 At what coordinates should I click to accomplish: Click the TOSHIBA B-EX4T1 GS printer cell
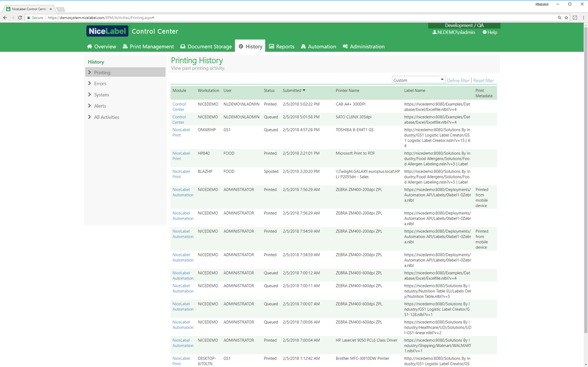point(354,130)
